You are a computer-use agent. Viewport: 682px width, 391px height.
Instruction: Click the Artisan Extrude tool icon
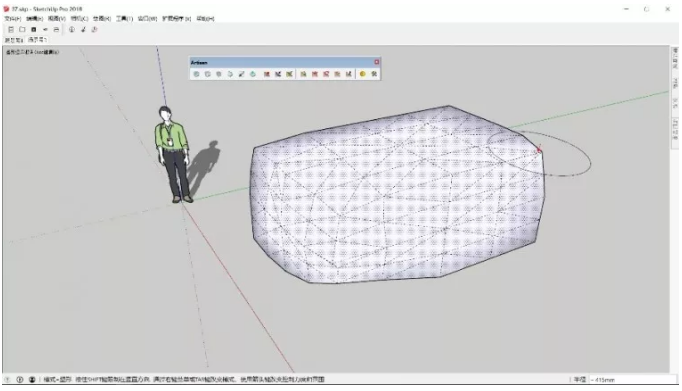coord(253,74)
